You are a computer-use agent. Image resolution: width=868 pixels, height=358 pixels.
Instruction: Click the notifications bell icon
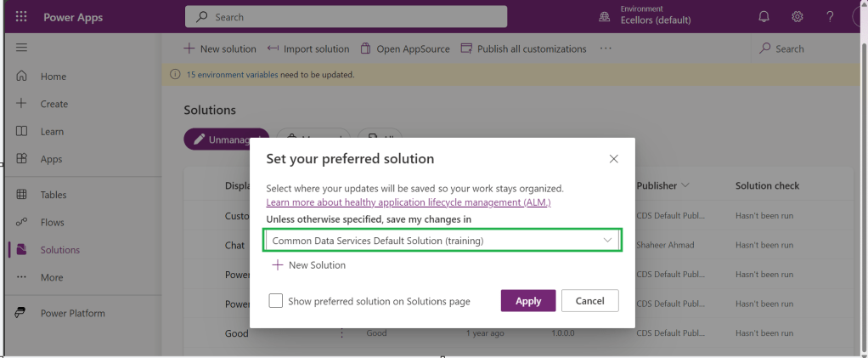tap(764, 16)
